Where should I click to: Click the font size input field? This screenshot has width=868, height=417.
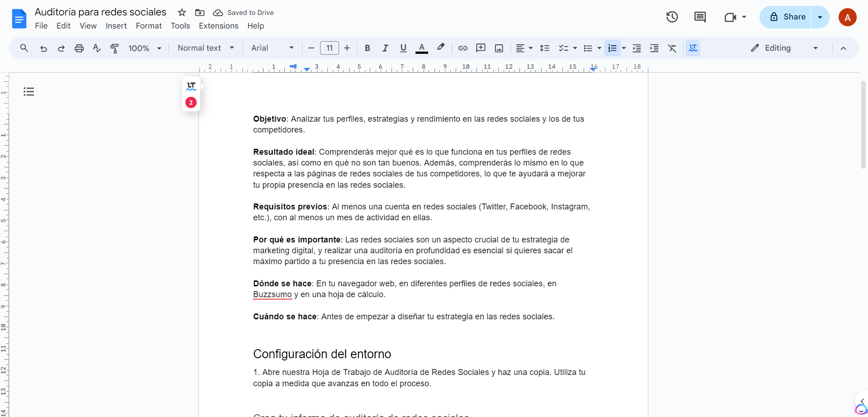[x=329, y=48]
